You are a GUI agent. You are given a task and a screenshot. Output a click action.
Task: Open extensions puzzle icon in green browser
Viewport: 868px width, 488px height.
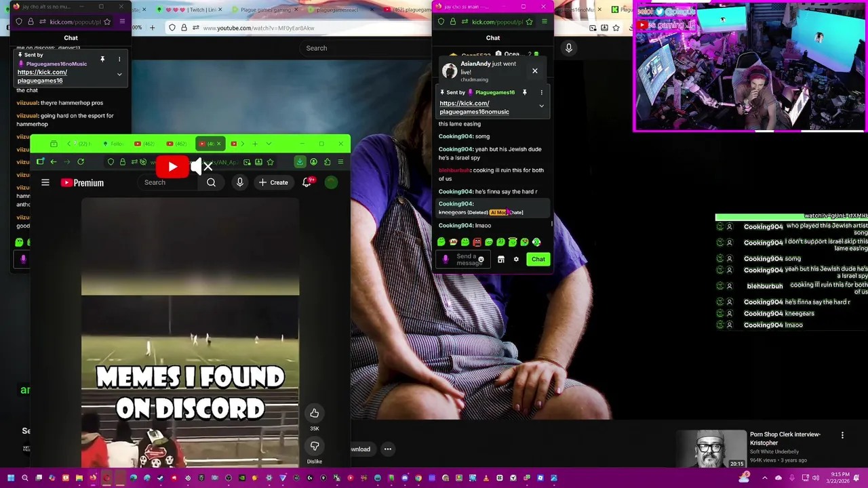327,162
